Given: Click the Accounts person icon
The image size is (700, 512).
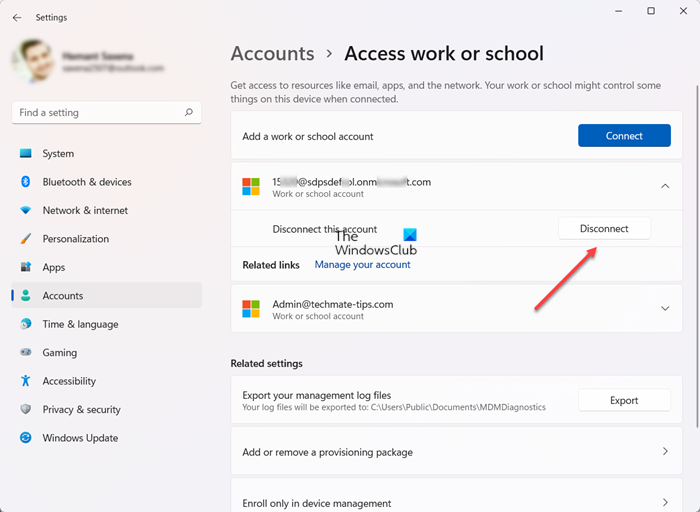Looking at the screenshot, I should click(26, 296).
